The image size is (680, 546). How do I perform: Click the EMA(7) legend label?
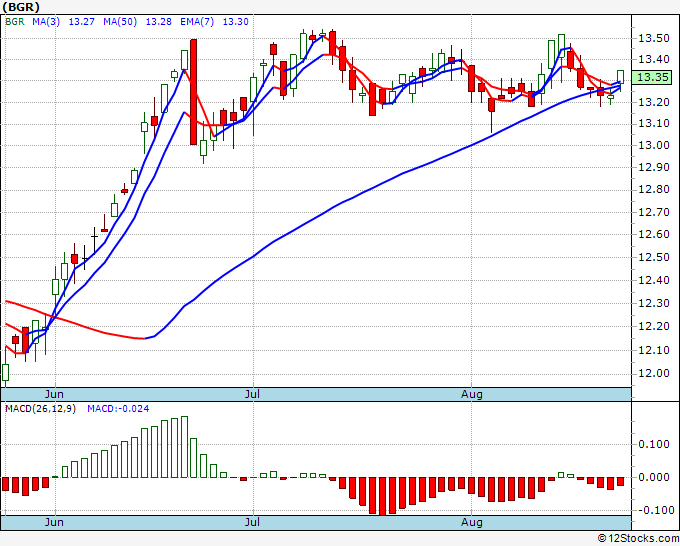click(x=197, y=21)
